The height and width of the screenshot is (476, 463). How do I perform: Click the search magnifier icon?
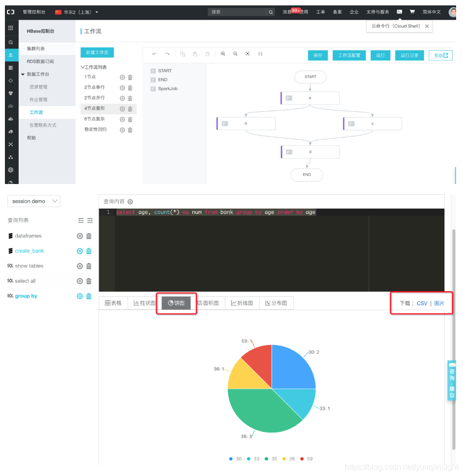pos(271,12)
